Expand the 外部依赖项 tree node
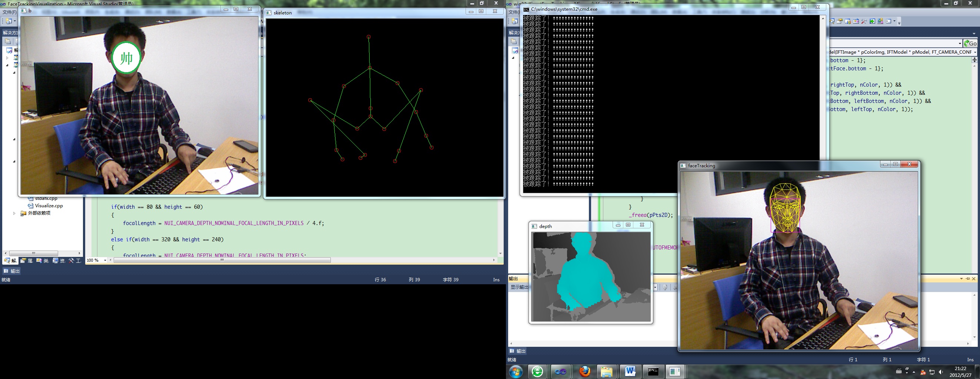This screenshot has width=980, height=379. tap(14, 213)
